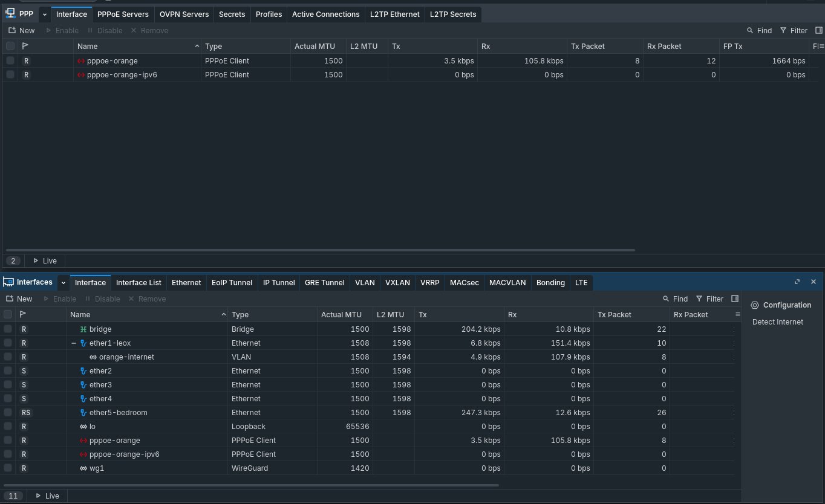
Task: Open Active Connections tab
Action: click(326, 15)
